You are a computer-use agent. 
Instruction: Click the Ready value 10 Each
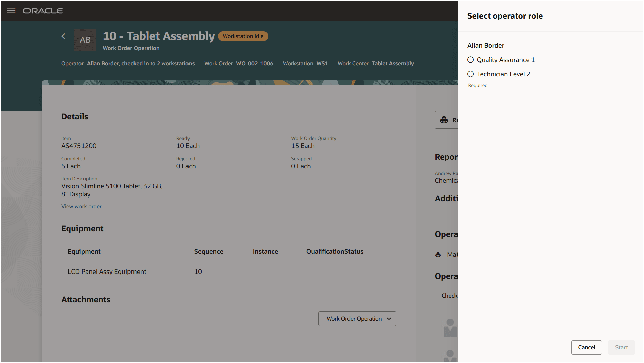click(188, 146)
